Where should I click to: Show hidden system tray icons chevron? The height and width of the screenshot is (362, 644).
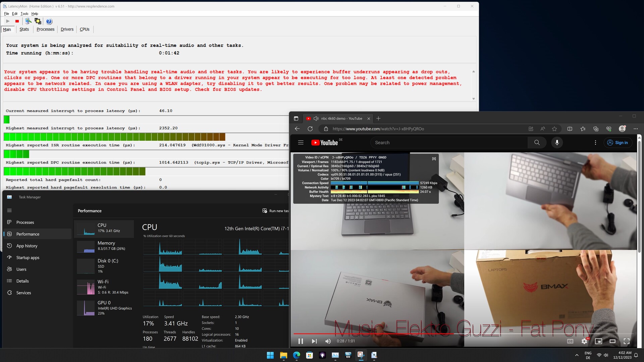tap(577, 355)
